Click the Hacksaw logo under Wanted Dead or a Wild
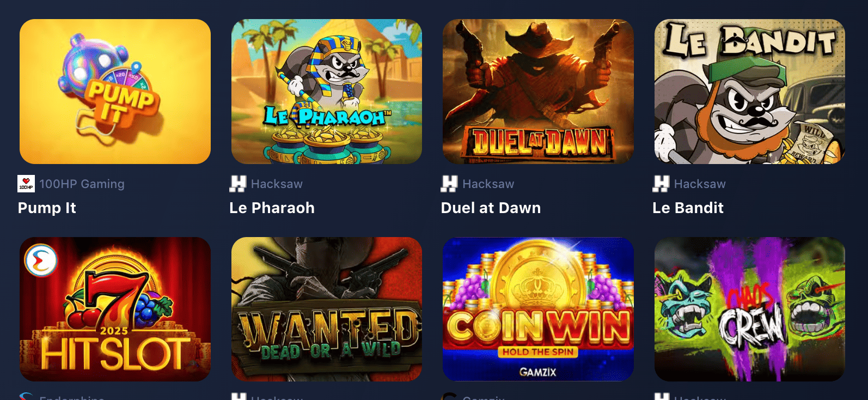The width and height of the screenshot is (868, 400). click(239, 396)
